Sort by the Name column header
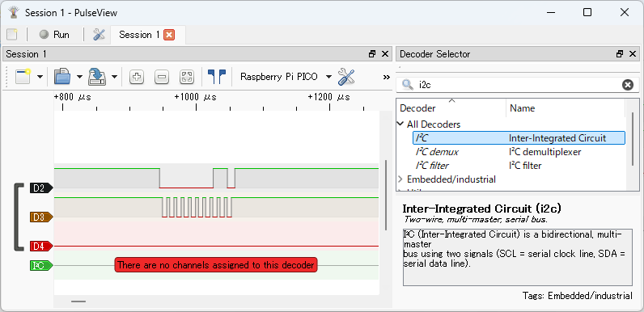This screenshot has height=312, width=644. (x=566, y=108)
